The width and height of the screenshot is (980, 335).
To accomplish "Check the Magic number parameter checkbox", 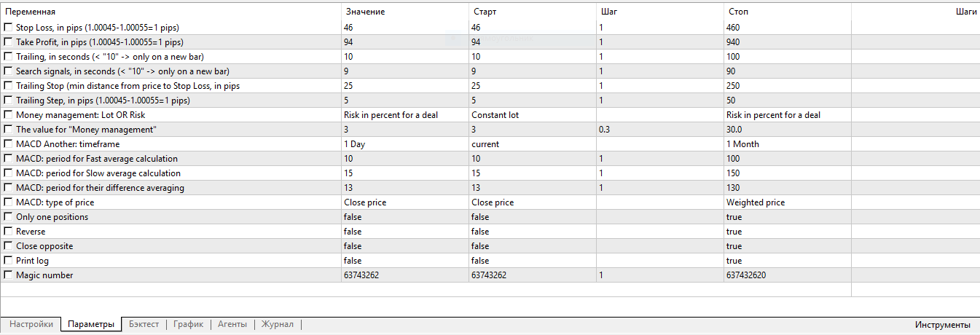I will [9, 275].
